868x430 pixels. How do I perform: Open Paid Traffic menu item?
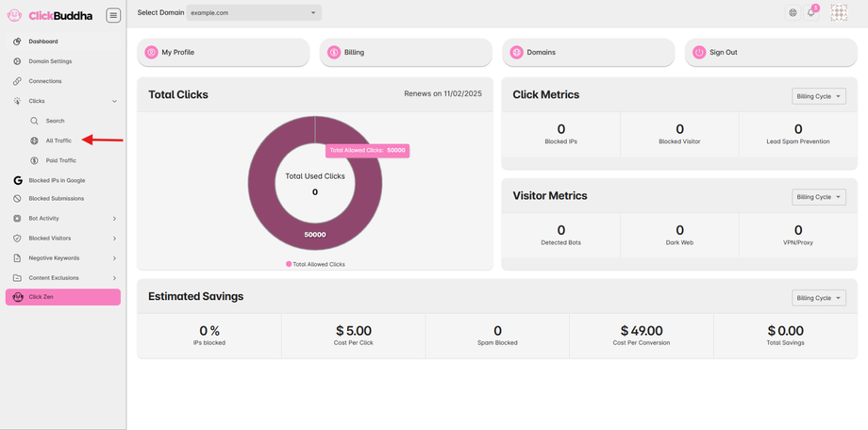pyautogui.click(x=60, y=160)
